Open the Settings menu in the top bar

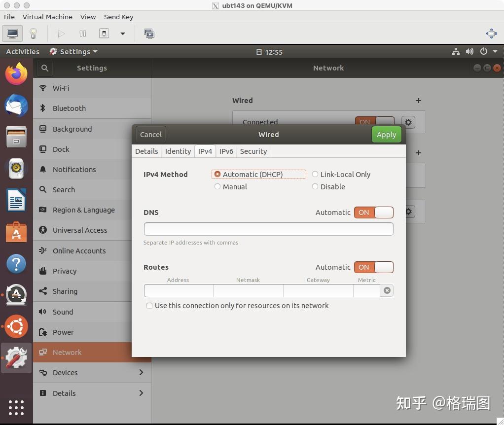(73, 51)
